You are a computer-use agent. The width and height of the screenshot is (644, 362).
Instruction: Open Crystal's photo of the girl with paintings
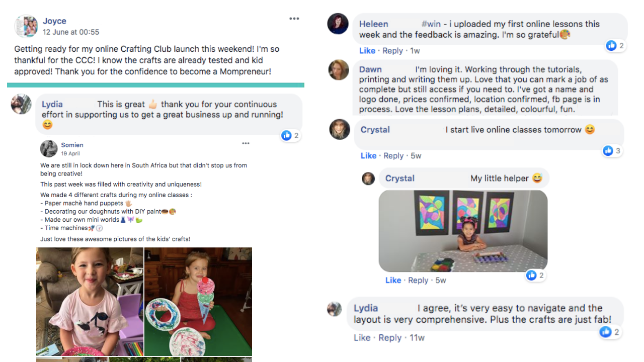[463, 231]
